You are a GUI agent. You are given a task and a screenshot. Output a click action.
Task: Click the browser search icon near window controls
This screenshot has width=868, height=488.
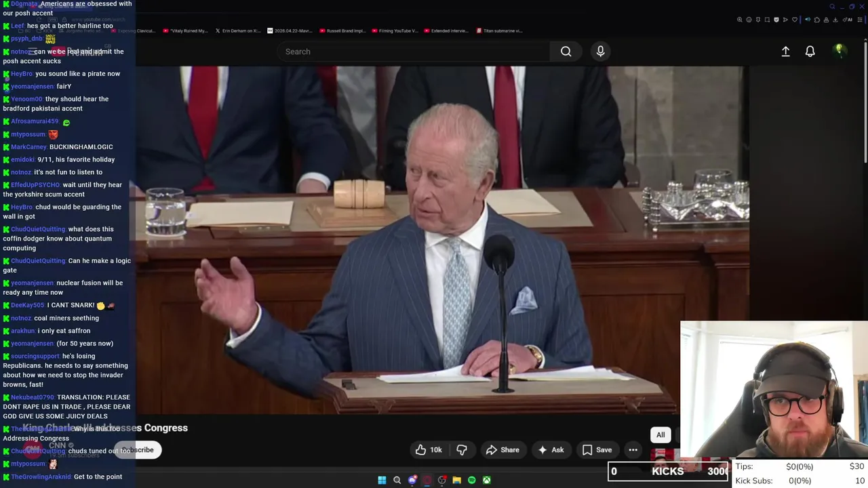point(832,7)
